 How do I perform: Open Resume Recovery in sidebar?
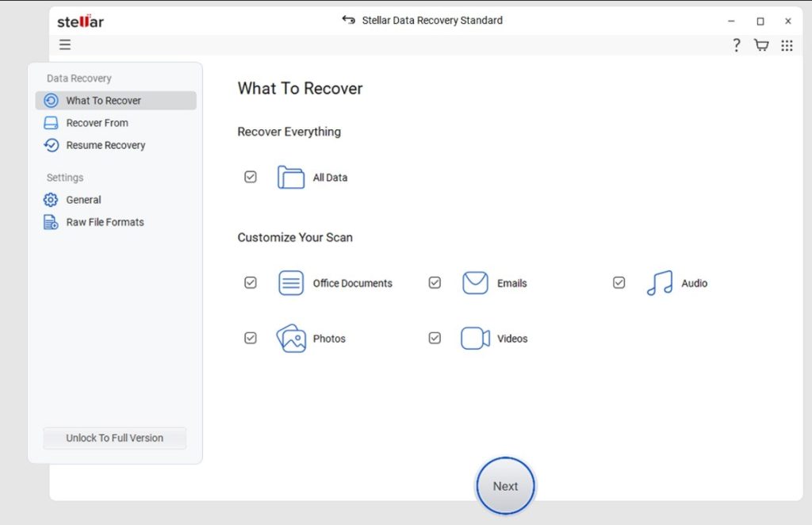tap(105, 145)
